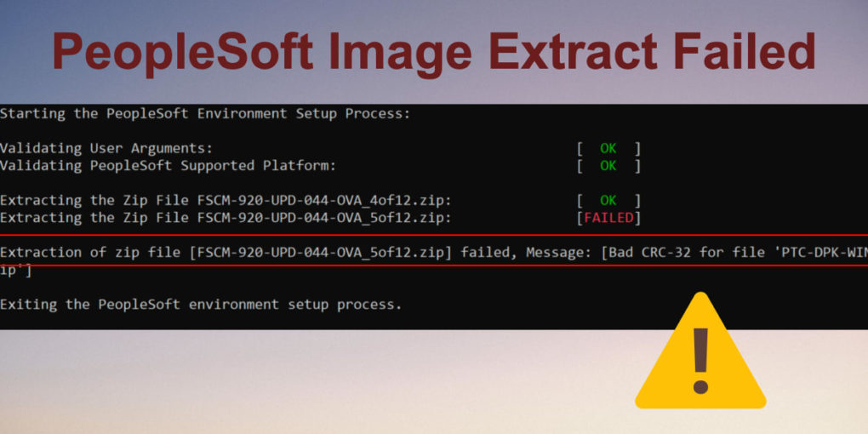The image size is (868, 434).
Task: Click the "Validating PeopleSoft Supported Platform:" line
Action: point(168,166)
